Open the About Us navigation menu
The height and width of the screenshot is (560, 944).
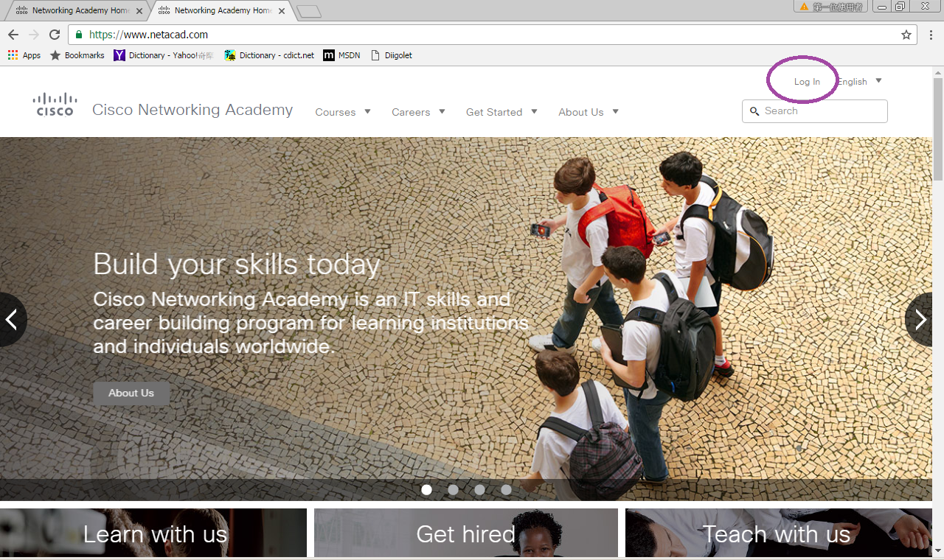[x=588, y=112]
